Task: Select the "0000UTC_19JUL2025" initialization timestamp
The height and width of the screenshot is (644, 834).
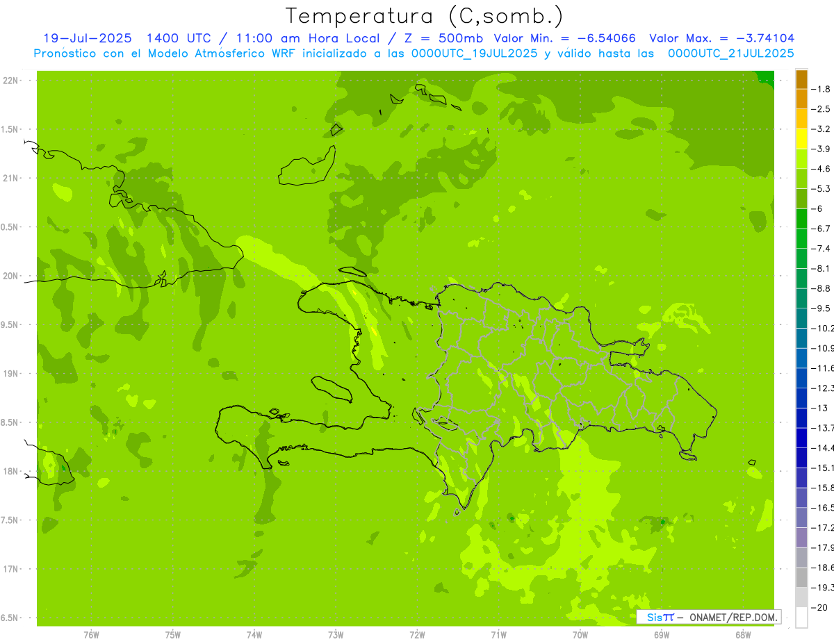Action: [475, 53]
